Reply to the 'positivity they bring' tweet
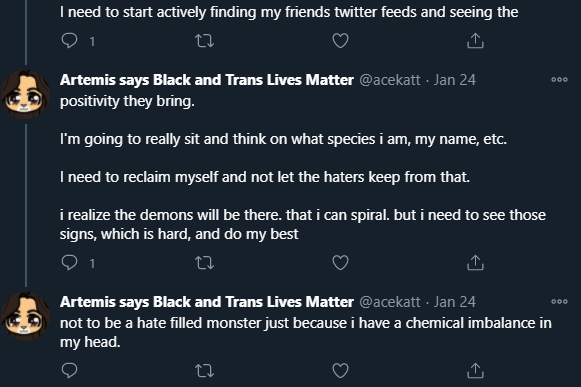 click(x=69, y=263)
